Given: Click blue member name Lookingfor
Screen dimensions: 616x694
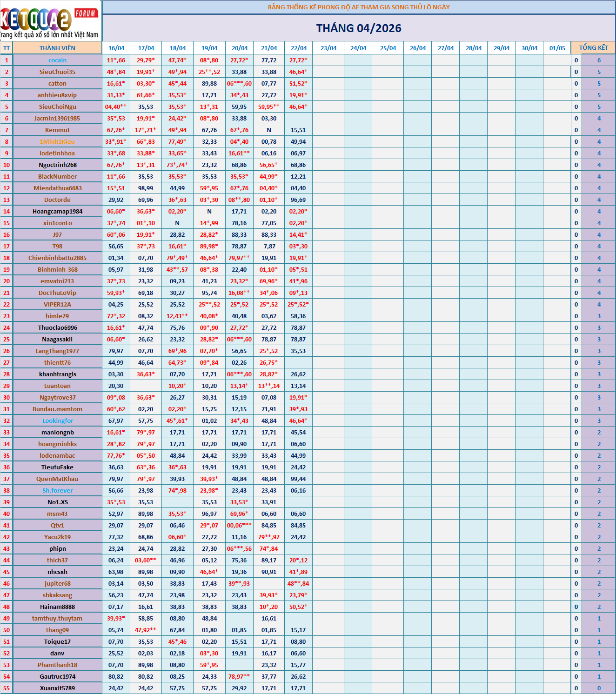Looking at the screenshot, I should click(57, 420).
